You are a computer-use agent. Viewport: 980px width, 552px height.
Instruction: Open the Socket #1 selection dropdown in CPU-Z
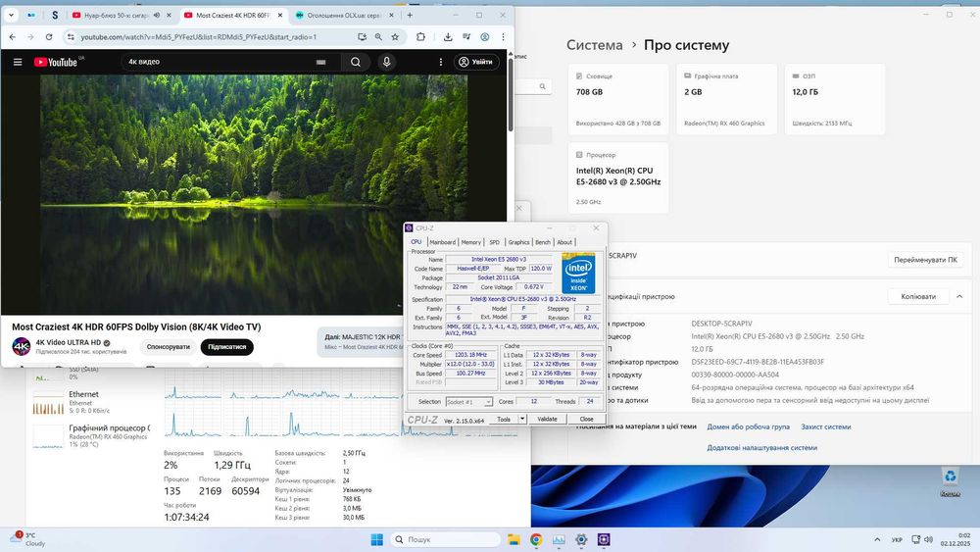click(x=468, y=402)
